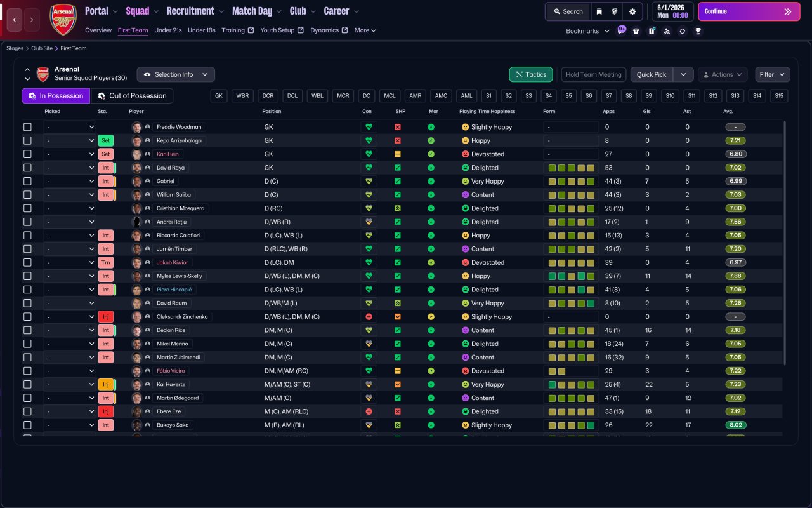This screenshot has height=508, width=812.
Task: Click Bukayo Saka's 8.02 average rating badge
Action: tap(736, 425)
